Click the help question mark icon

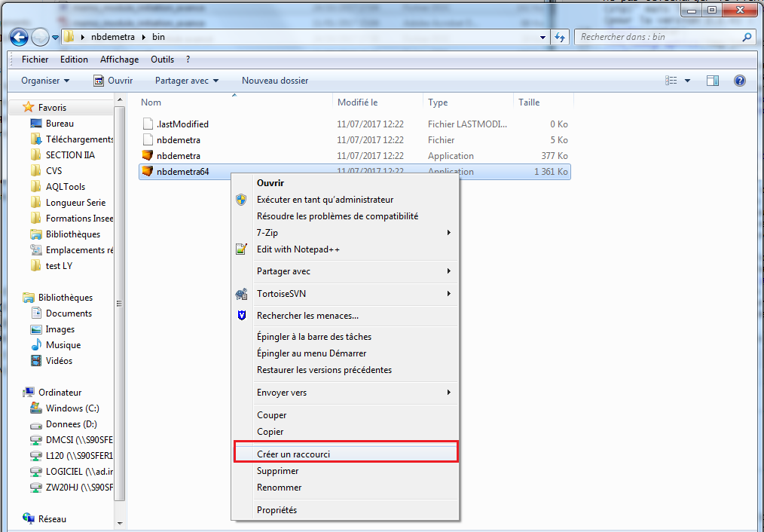(x=739, y=81)
